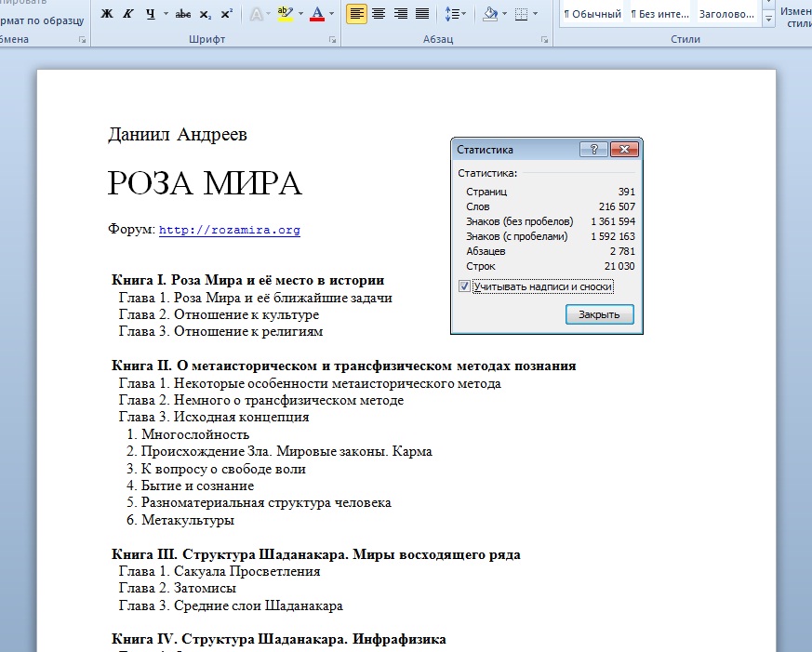Open font color dropdown arrow
812x652 pixels.
pyautogui.click(x=332, y=14)
